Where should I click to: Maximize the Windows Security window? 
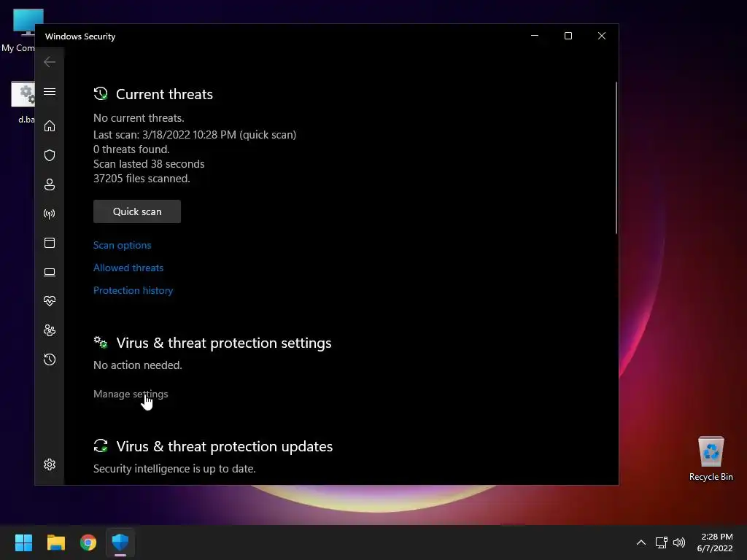point(568,36)
